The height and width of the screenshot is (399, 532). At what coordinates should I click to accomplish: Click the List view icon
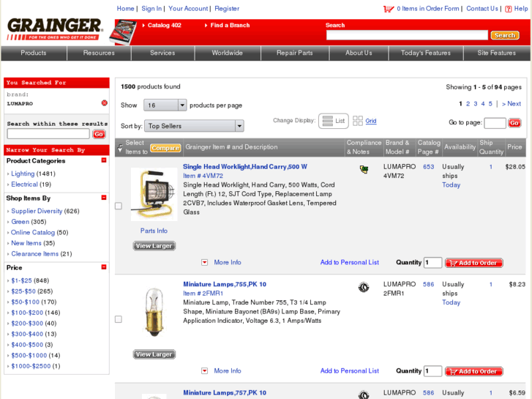[327, 121]
